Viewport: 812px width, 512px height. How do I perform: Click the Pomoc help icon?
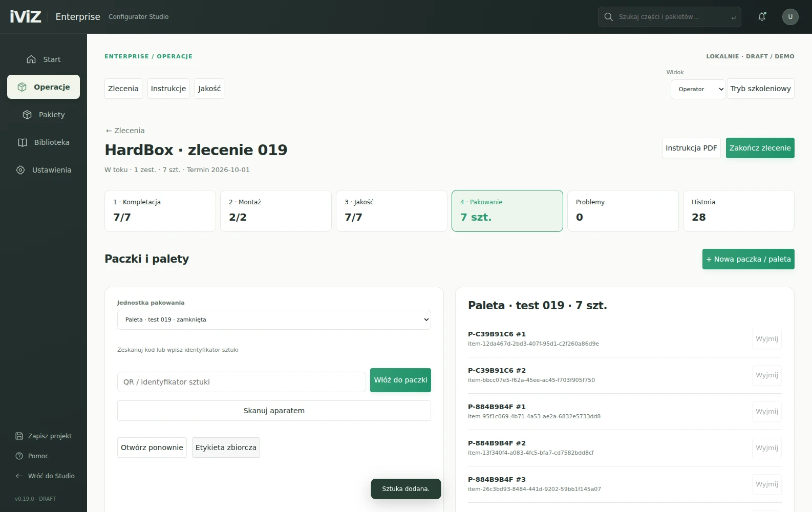19,456
